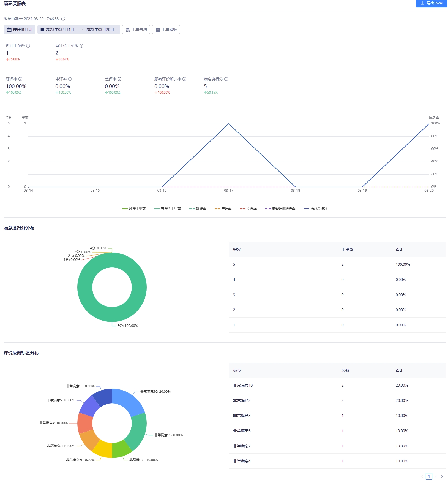The image size is (448, 485).
Task: Click info icon beside 差评率
Action: pos(119,79)
